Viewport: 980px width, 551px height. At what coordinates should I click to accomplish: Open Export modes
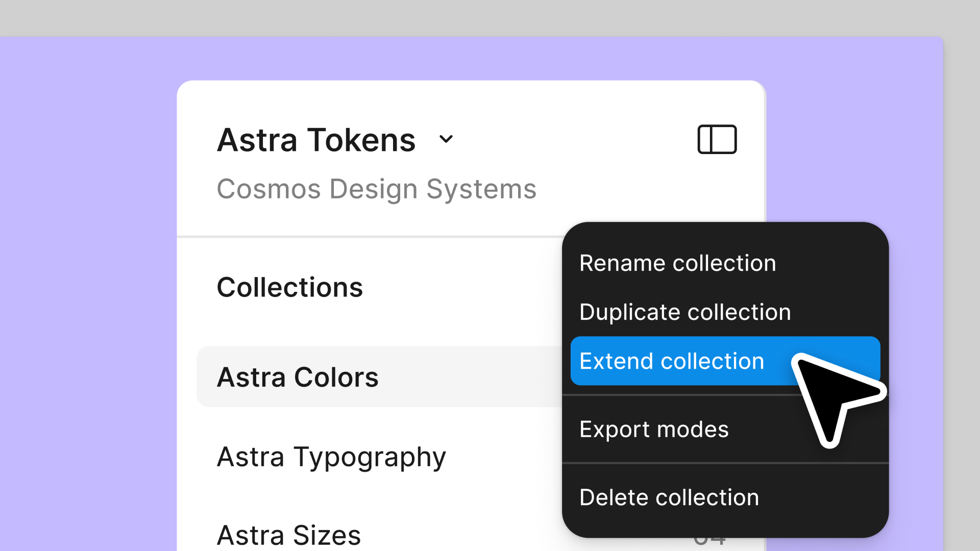coord(654,429)
